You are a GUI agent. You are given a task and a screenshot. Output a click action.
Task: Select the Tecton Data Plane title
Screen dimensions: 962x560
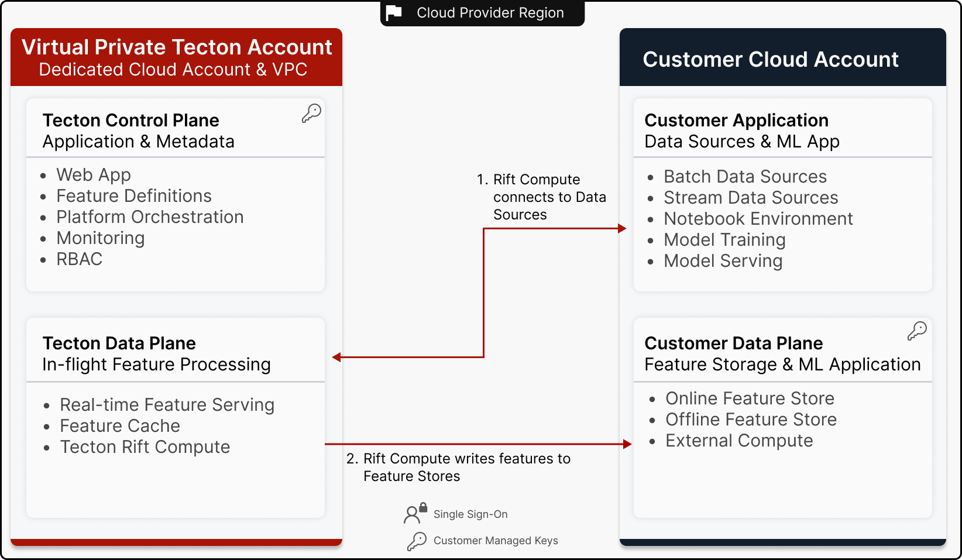[119, 343]
